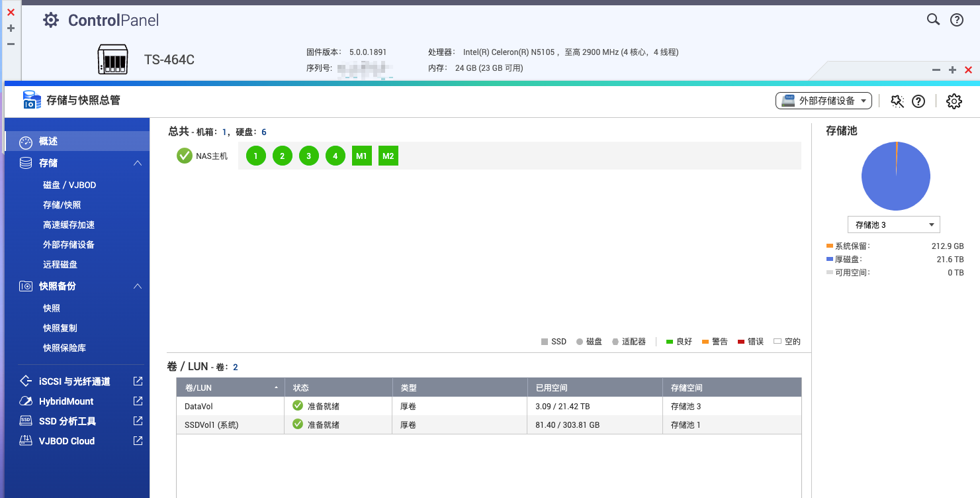The height and width of the screenshot is (498, 980).
Task: Click the ControlPanel gear icon
Action: click(x=51, y=21)
